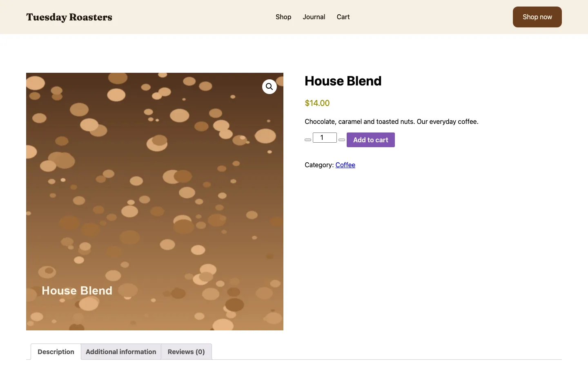Open the Coffee category link
Viewport: 588px width, 368px height.
click(x=345, y=165)
